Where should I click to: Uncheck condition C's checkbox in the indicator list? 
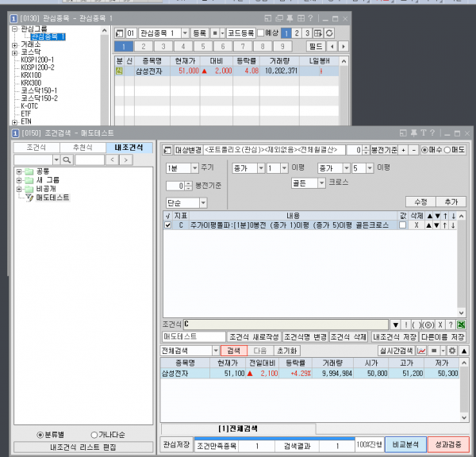[x=167, y=225]
